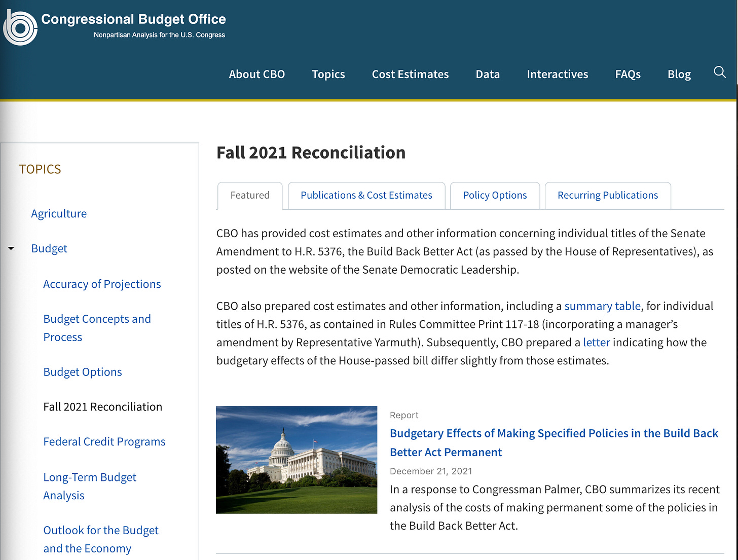738x560 pixels.
Task: Open Budgetary Effects of Making Specified Policies report
Action: (554, 443)
